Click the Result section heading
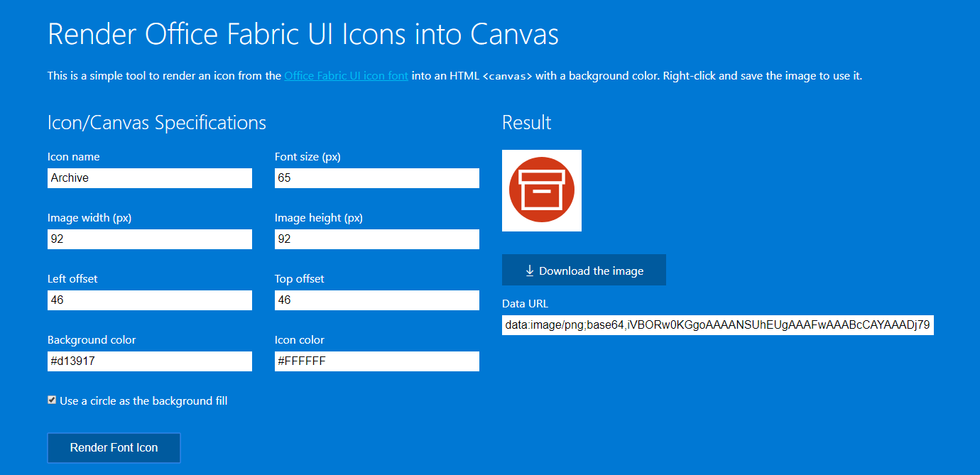This screenshot has height=475, width=980. tap(526, 122)
